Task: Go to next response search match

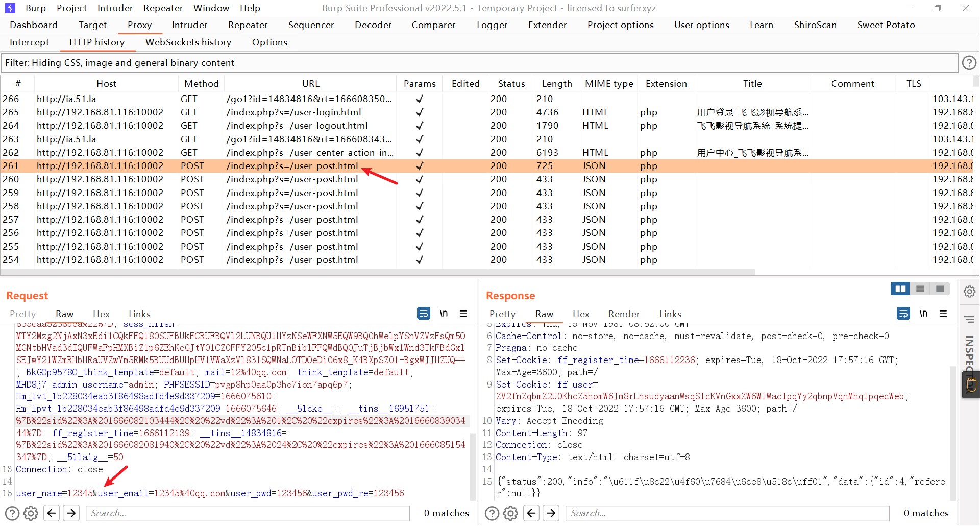Action: coord(551,513)
